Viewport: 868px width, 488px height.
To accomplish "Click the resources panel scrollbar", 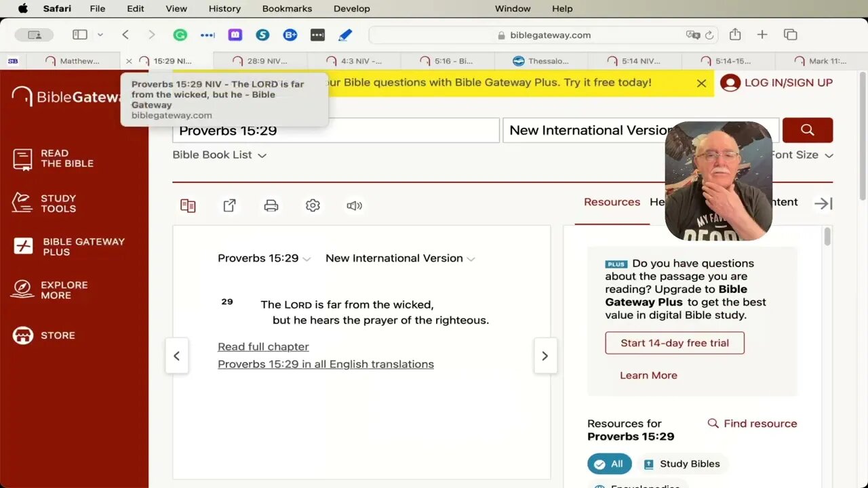I will 827,237.
